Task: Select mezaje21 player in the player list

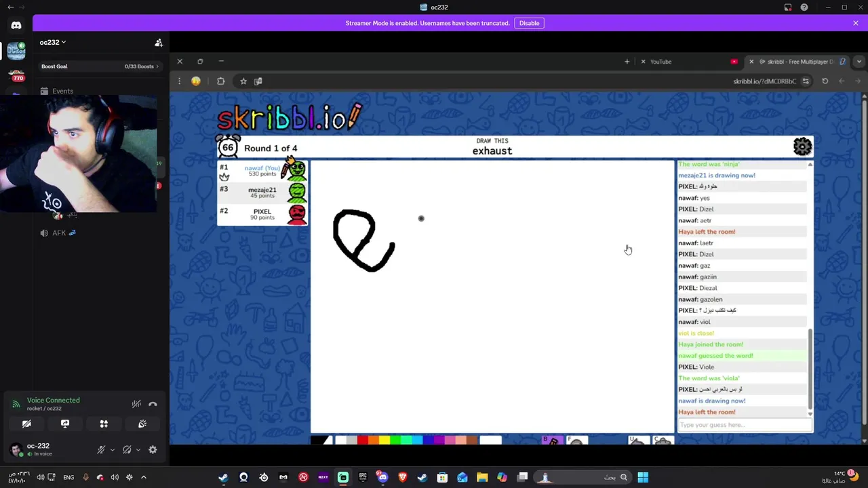Action: [x=262, y=192]
